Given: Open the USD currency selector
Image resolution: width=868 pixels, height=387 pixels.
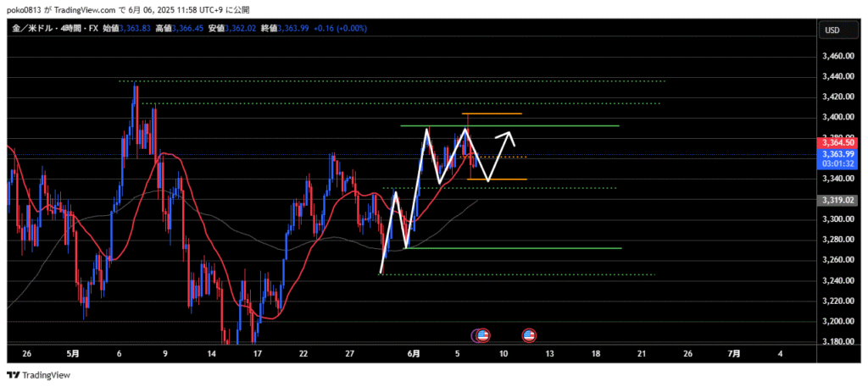Looking at the screenshot, I should click(x=832, y=30).
